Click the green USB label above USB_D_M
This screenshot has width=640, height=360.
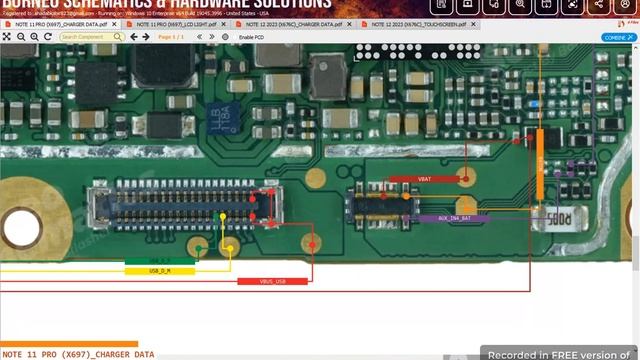(160, 261)
